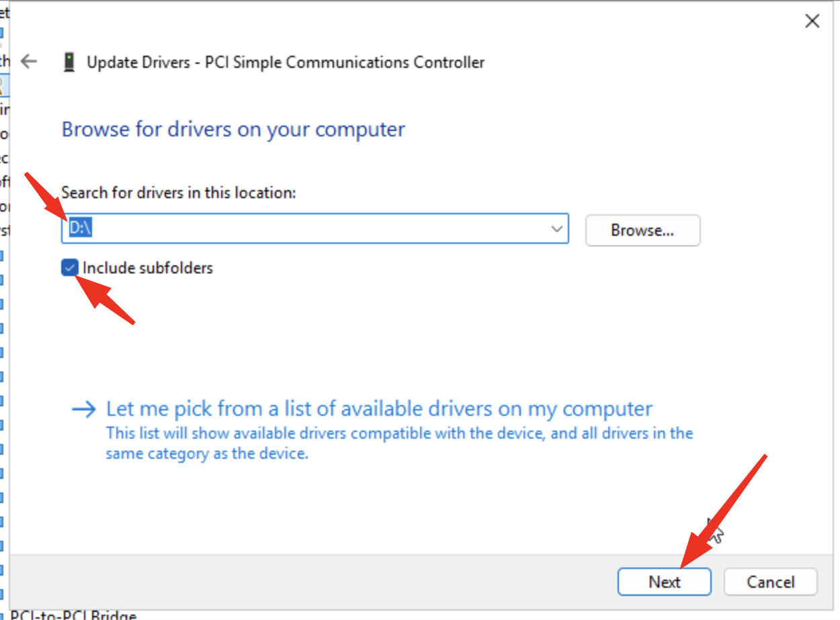
Task: Uncheck the Include subfolders checkbox
Action: 70,268
